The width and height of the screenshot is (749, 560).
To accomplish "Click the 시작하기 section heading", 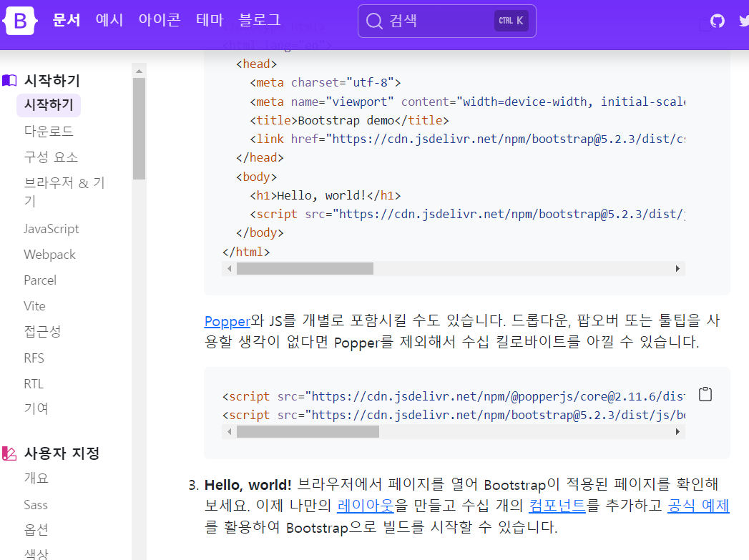I will 52,81.
